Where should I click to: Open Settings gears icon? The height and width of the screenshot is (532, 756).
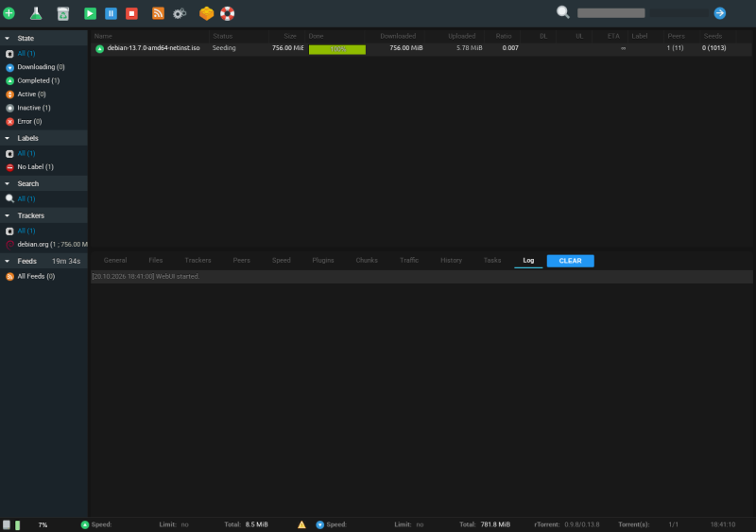[180, 13]
